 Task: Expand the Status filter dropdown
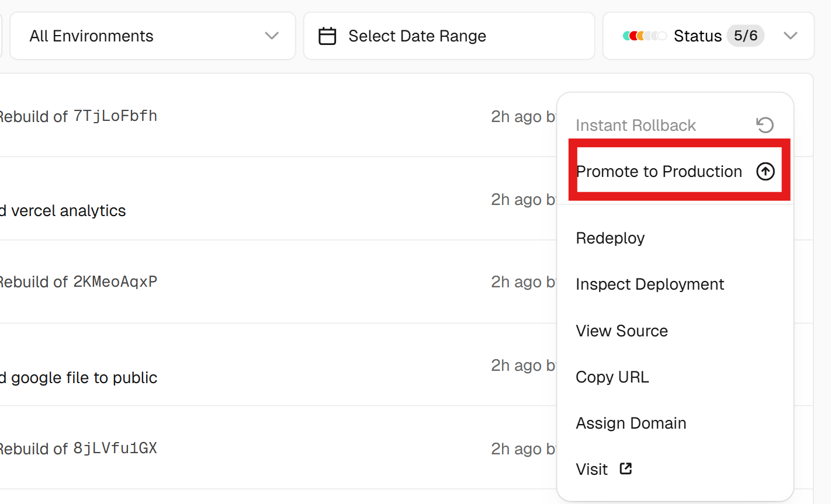(x=791, y=36)
